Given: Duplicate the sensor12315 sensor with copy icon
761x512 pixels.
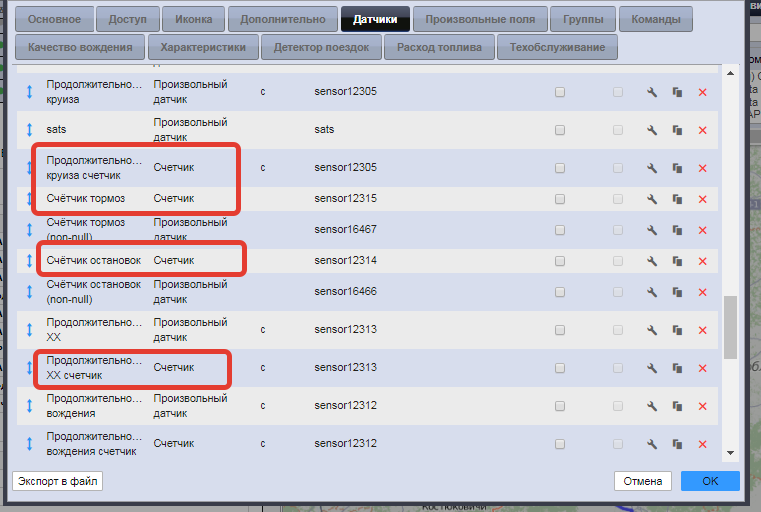Looking at the screenshot, I should tap(677, 199).
